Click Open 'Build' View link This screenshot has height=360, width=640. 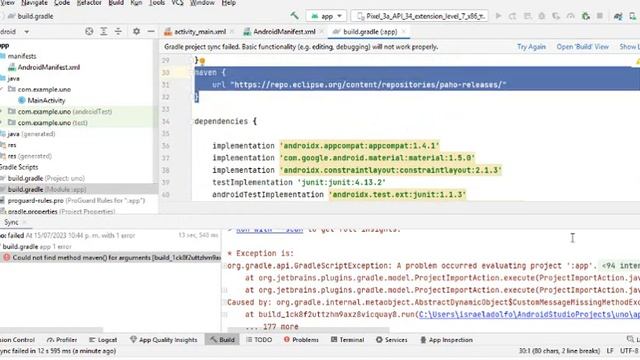coord(582,47)
